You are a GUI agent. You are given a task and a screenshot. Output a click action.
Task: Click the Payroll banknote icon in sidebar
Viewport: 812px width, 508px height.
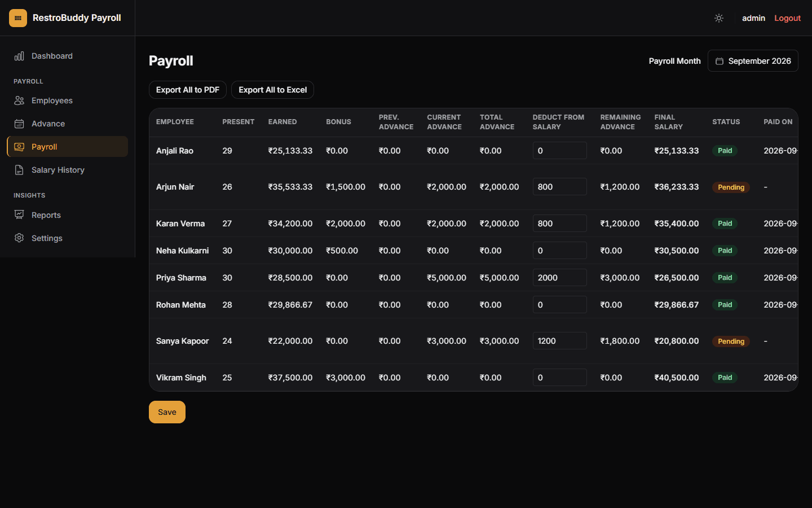tap(19, 147)
